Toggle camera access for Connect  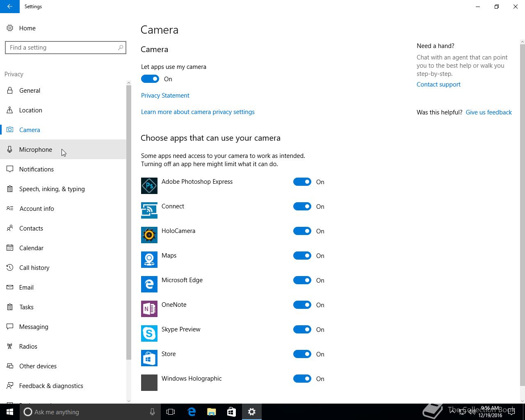(x=302, y=206)
